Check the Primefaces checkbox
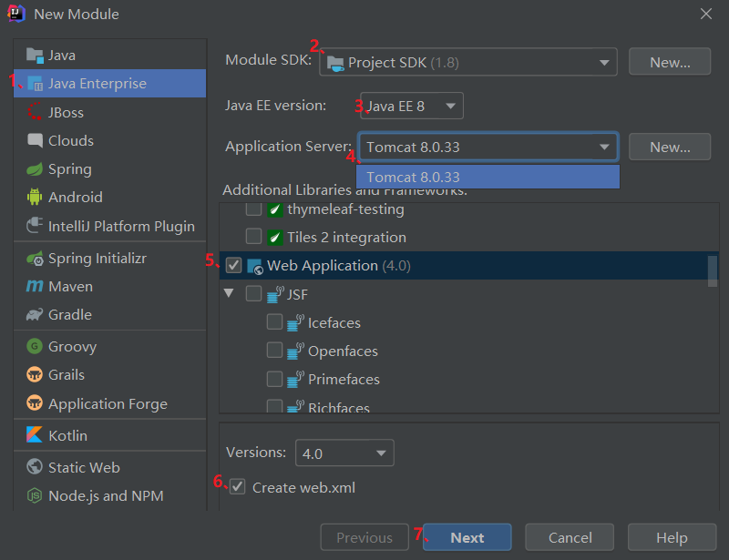This screenshot has height=560, width=729. click(274, 379)
